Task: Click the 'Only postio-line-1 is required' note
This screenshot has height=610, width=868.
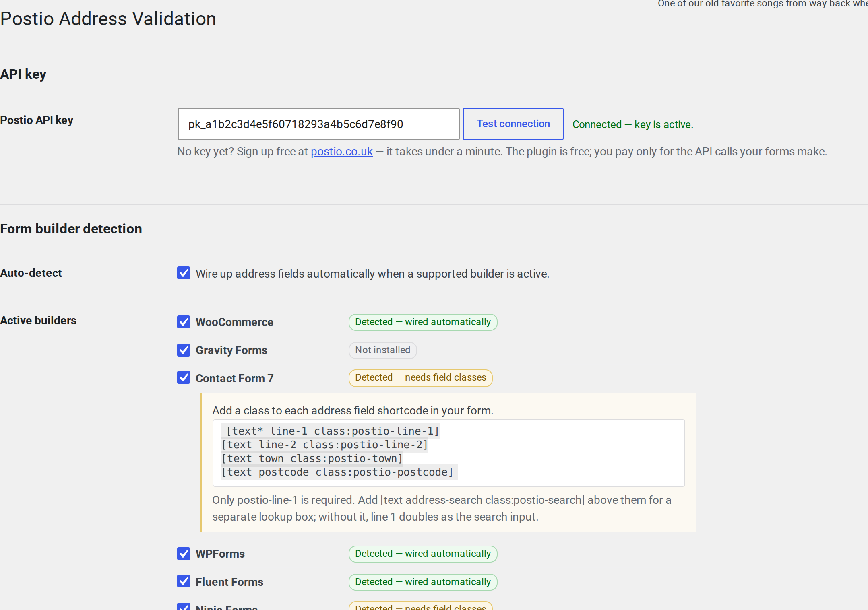Action: pos(442,508)
